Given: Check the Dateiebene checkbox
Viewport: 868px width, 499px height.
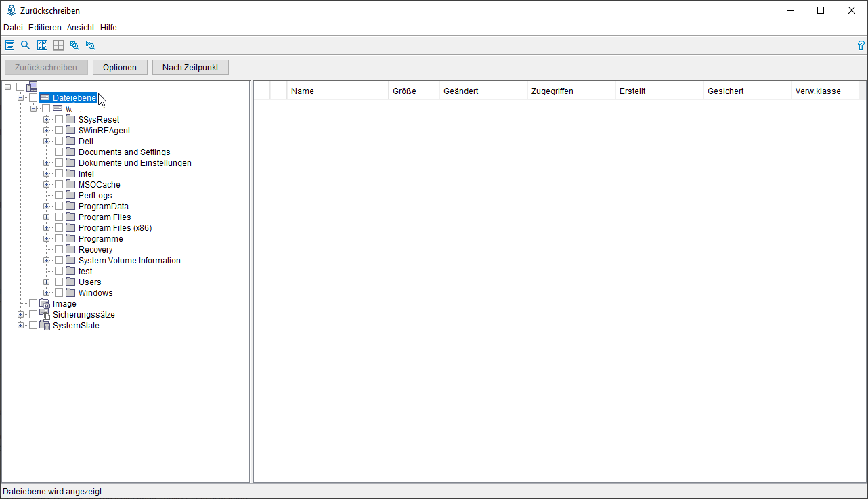Looking at the screenshot, I should [x=33, y=97].
